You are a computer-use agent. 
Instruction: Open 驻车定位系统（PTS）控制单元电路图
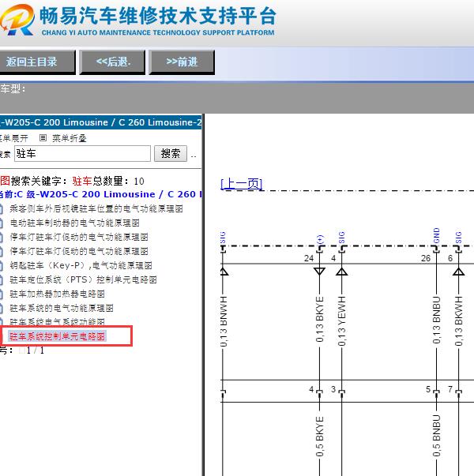click(83, 279)
